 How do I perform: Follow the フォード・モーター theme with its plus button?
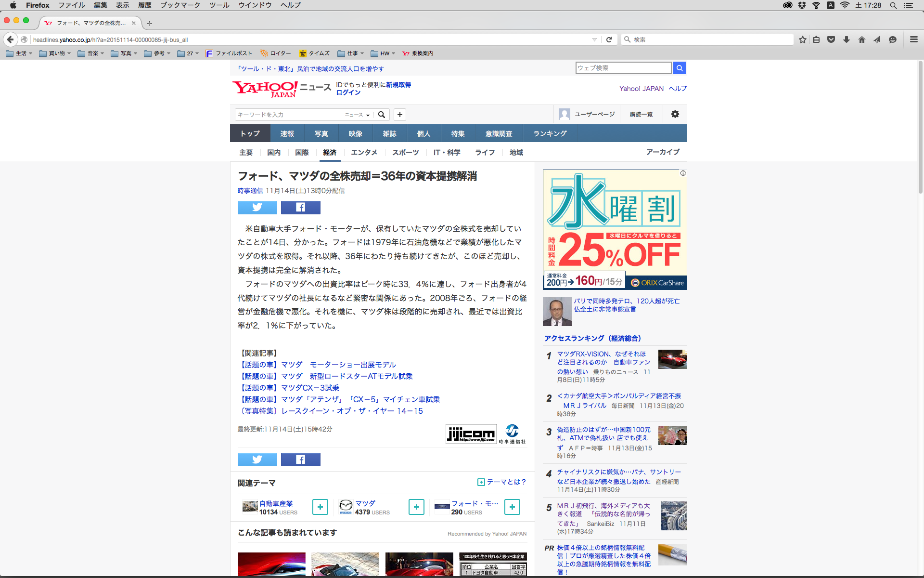click(x=512, y=507)
